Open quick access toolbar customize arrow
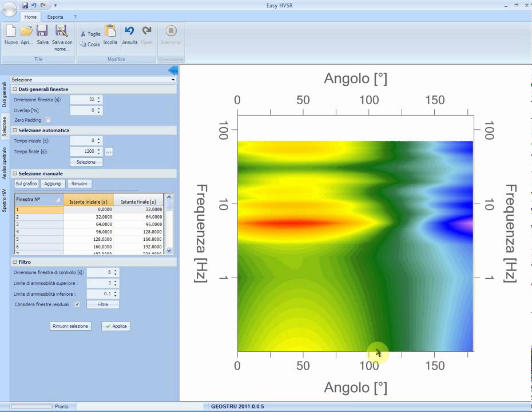The height and width of the screenshot is (412, 532). 55,5
